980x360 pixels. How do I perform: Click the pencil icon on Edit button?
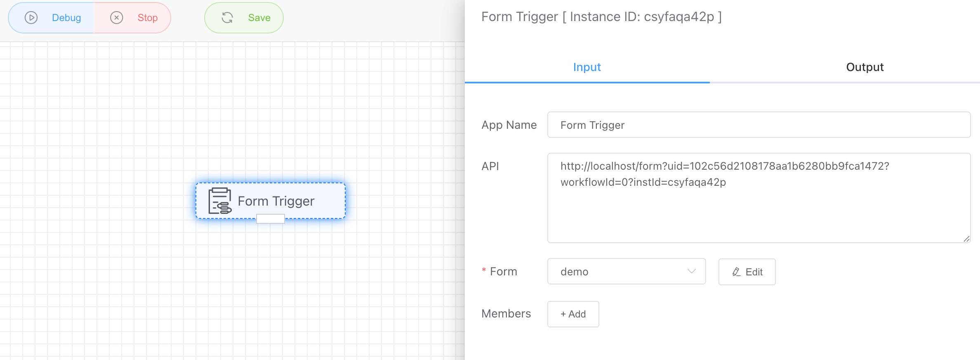(736, 272)
